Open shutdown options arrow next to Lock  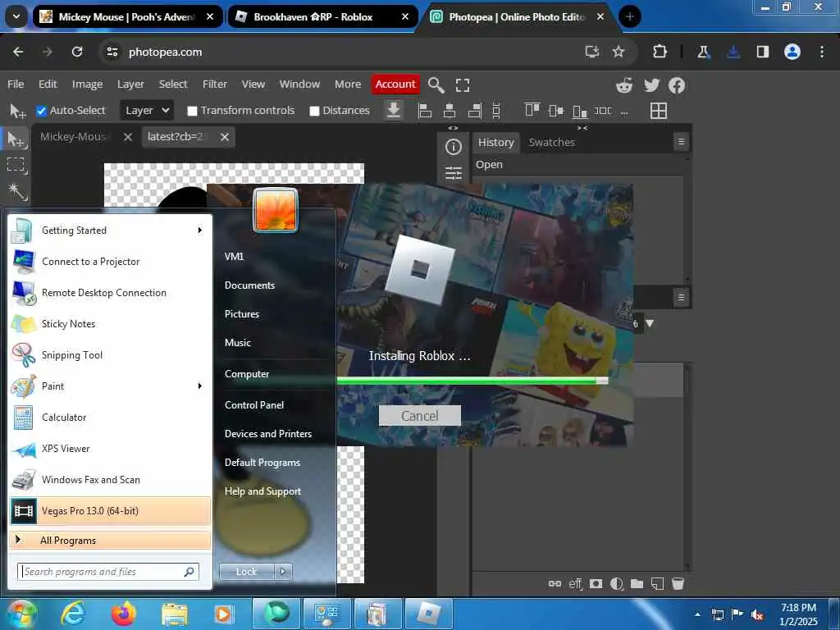click(283, 572)
